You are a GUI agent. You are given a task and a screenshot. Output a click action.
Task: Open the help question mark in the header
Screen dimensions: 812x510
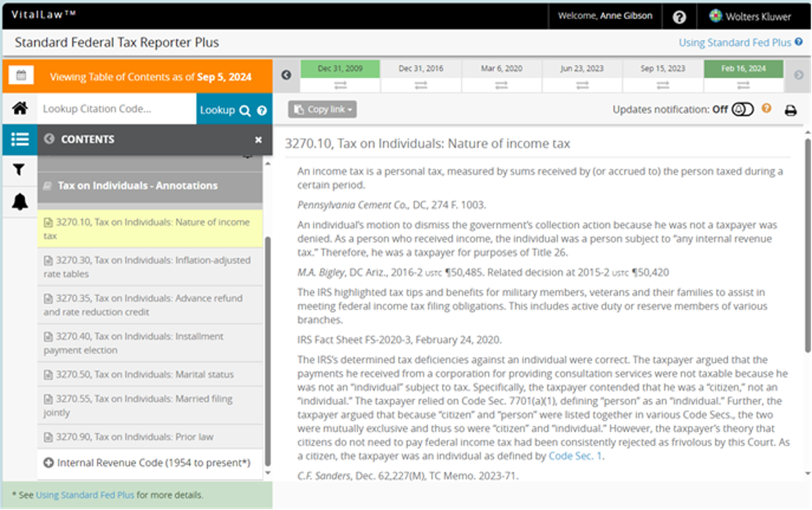point(679,16)
